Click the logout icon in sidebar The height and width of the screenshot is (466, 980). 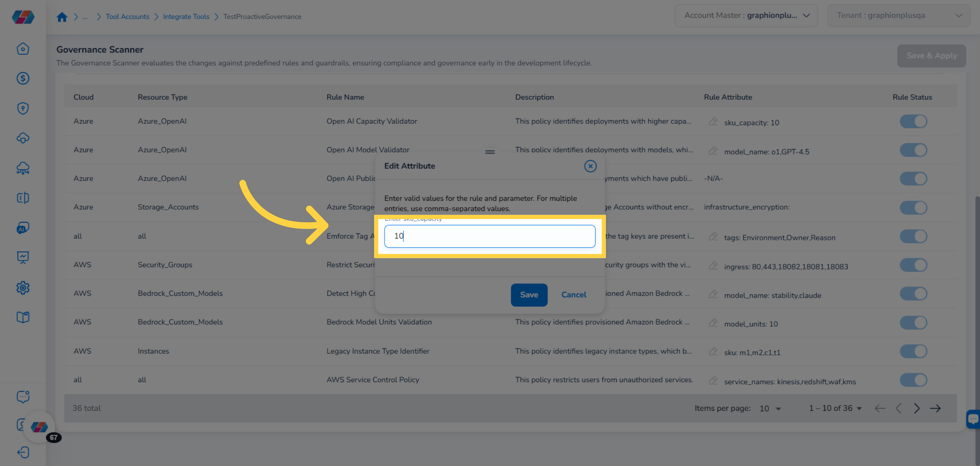23,452
